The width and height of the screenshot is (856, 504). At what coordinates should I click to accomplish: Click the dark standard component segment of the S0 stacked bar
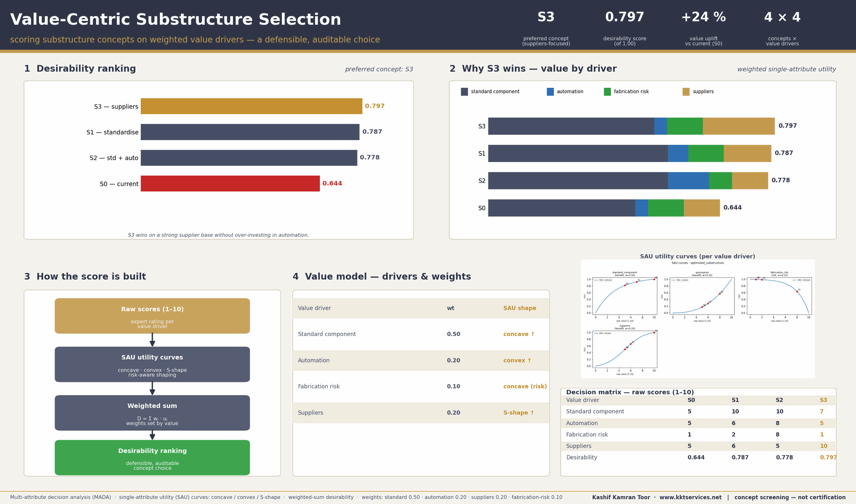click(562, 208)
